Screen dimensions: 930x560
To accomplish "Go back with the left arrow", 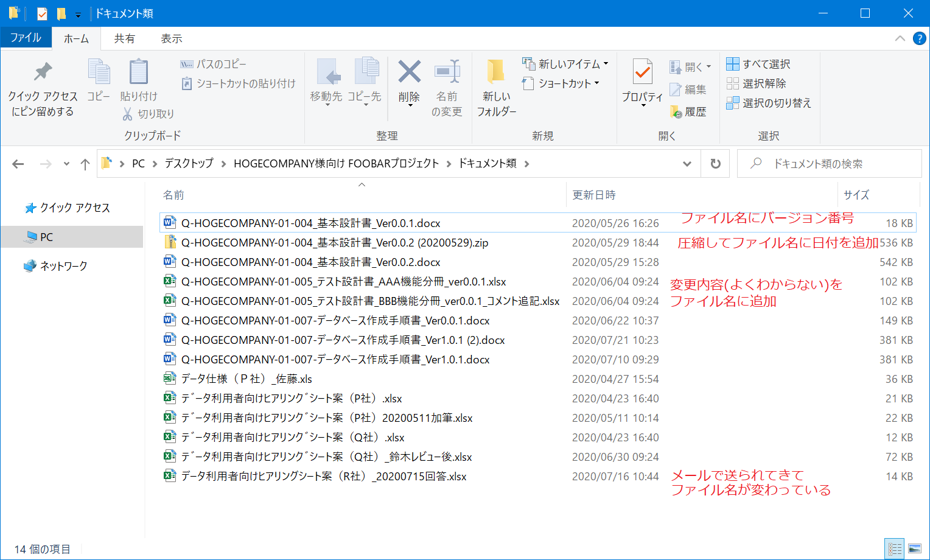I will tap(18, 164).
